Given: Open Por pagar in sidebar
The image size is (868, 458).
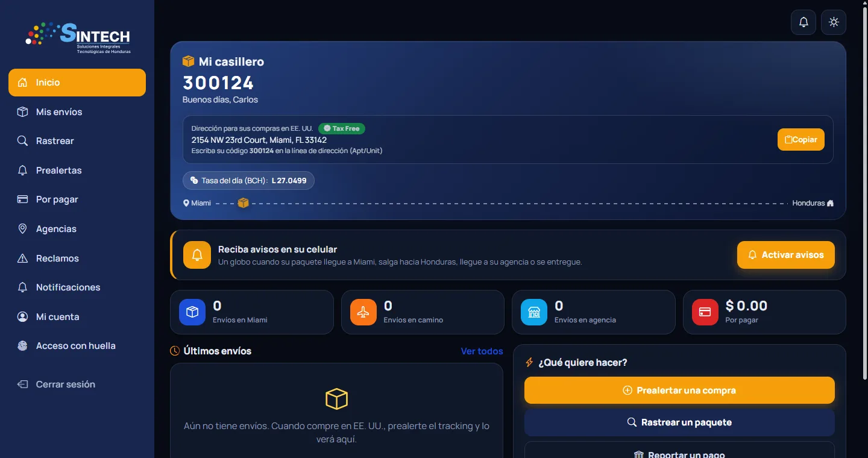Looking at the screenshot, I should pyautogui.click(x=77, y=199).
